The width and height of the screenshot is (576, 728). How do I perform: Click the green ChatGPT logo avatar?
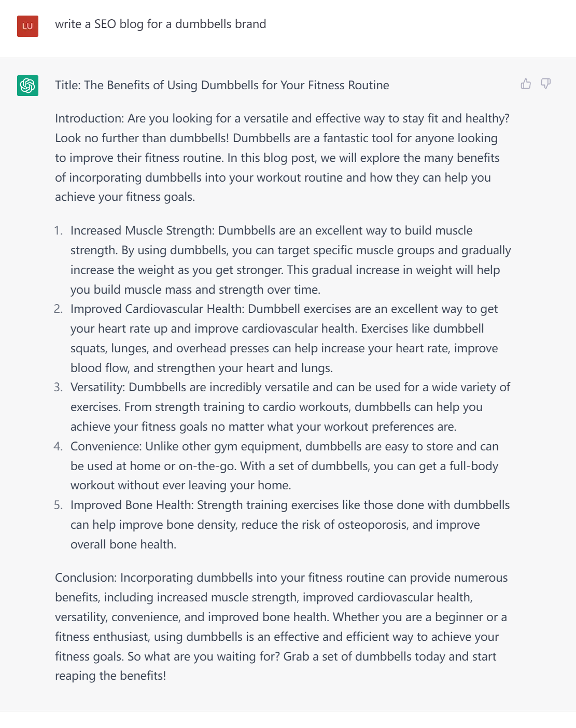click(x=27, y=86)
